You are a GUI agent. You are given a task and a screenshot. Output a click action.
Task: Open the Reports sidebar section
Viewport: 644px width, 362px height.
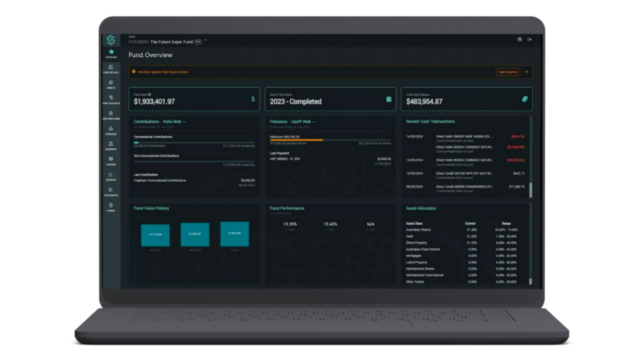(111, 176)
